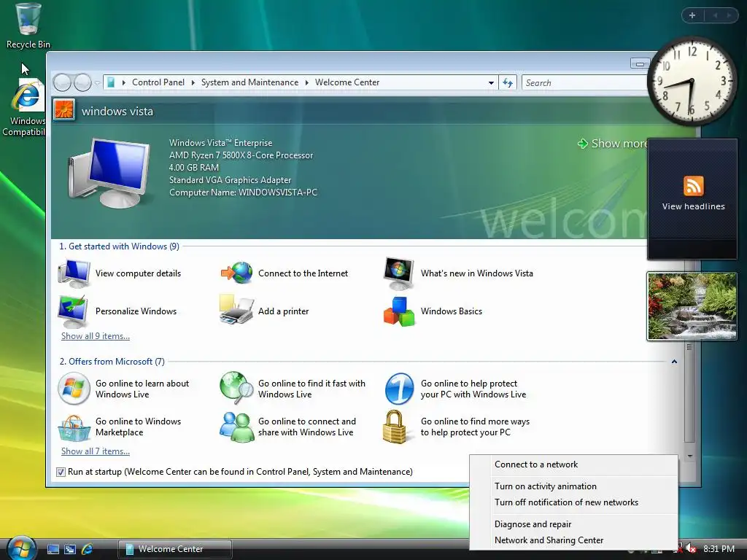Open the recent pages dropdown next to Forward
Screen dimensions: 747x560
97,83
